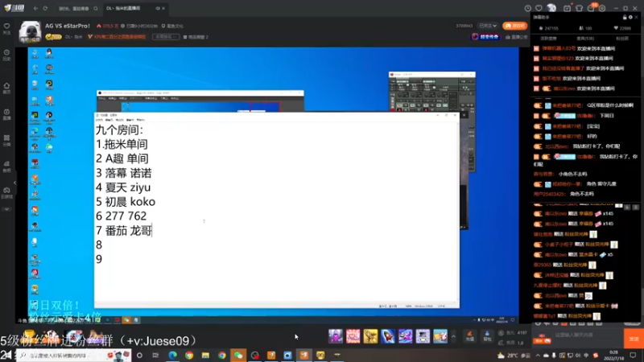Click the search magnifier in top bar
Image resolution: width=644 pixels, height=362 pixels.
96,9
